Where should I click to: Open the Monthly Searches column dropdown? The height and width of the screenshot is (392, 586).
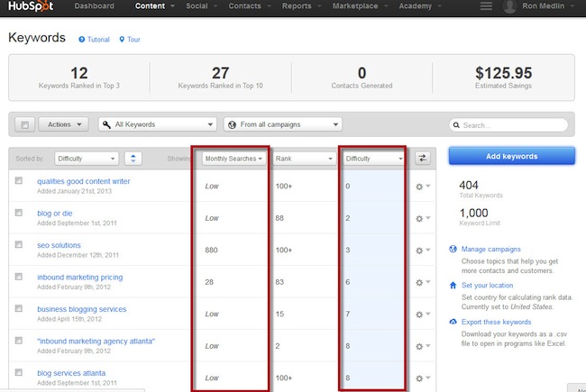[x=234, y=159]
